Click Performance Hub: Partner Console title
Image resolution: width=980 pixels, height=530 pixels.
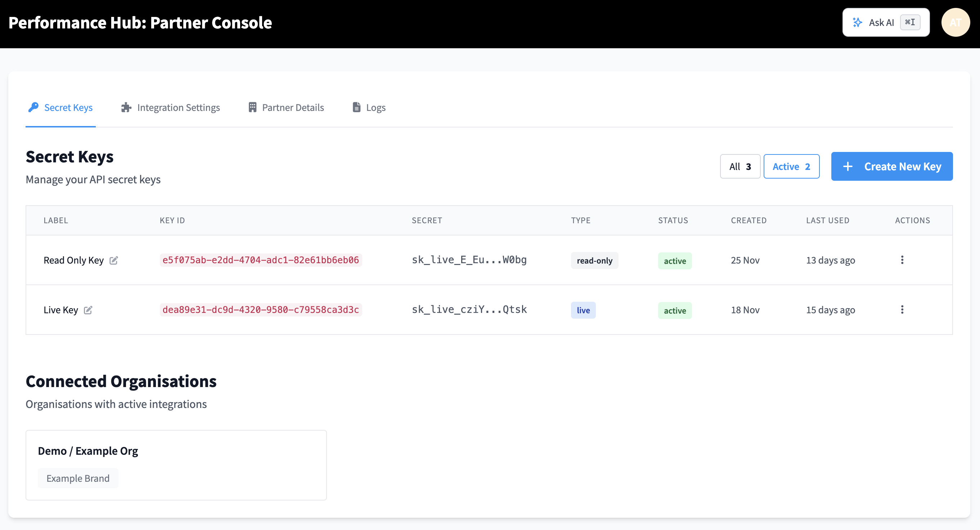tap(140, 23)
